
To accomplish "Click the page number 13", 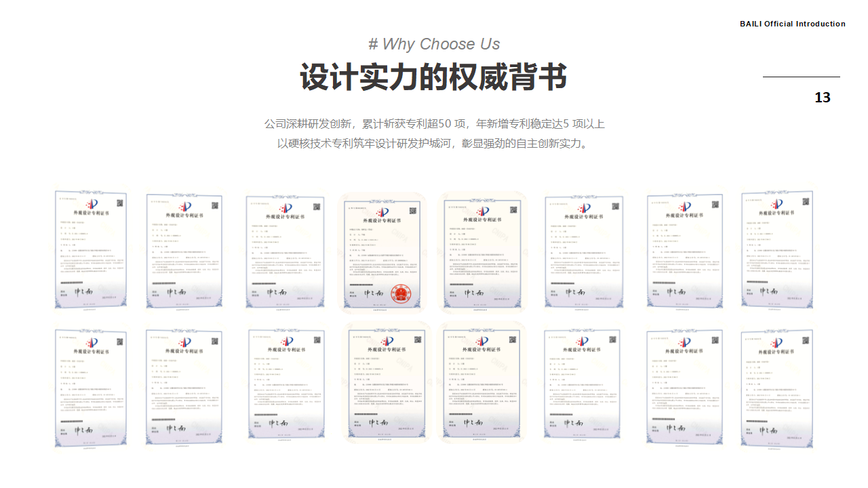I will tap(822, 98).
